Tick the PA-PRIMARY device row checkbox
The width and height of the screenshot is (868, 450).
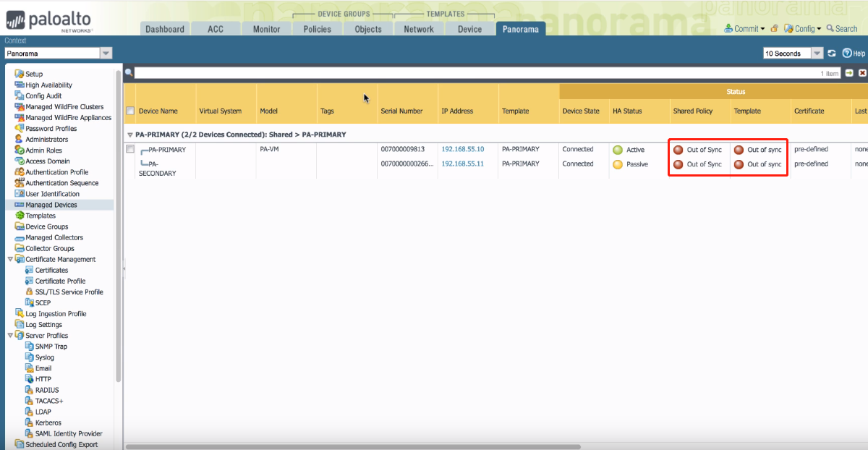[130, 149]
